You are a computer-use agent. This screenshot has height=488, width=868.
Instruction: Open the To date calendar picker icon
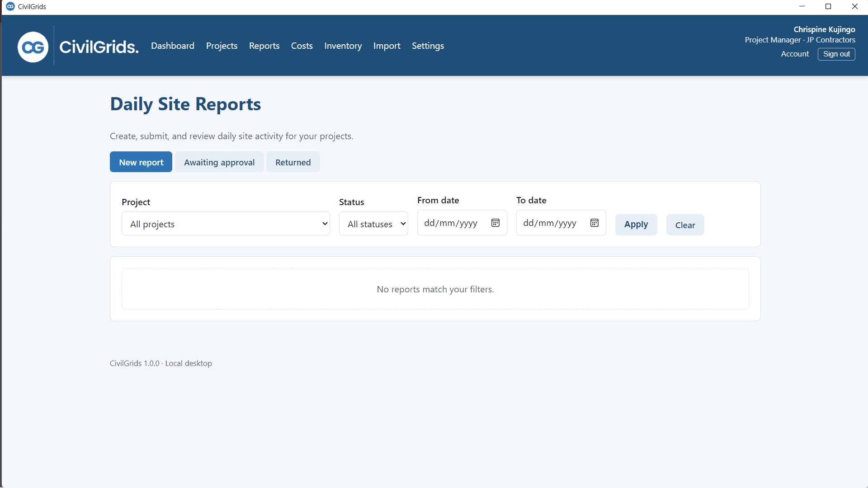tap(594, 223)
